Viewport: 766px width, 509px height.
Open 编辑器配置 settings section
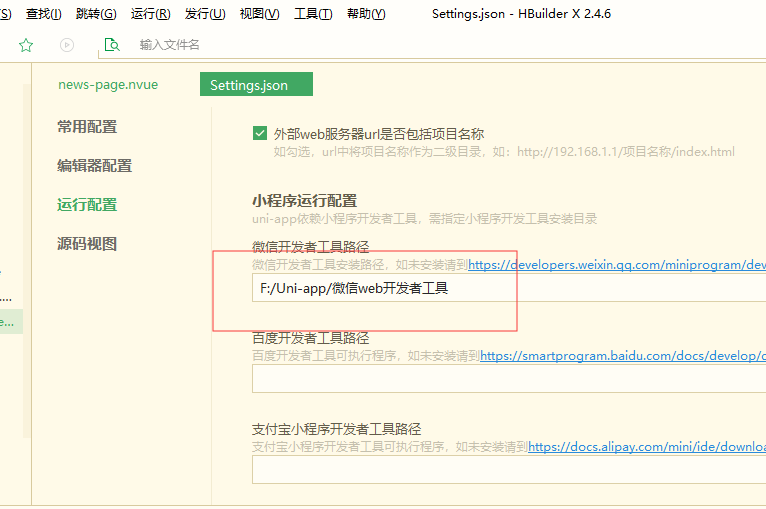tap(94, 166)
